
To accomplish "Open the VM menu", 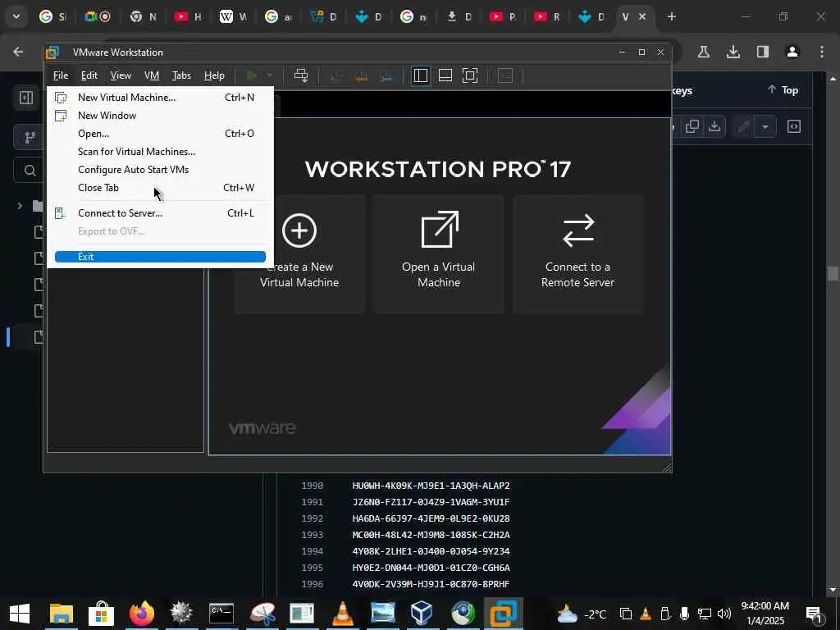I will 152,75.
